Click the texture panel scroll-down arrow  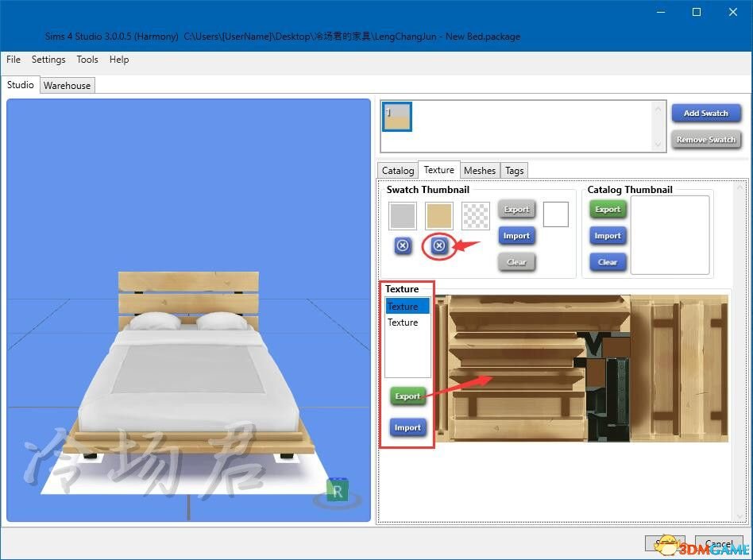pos(739,516)
